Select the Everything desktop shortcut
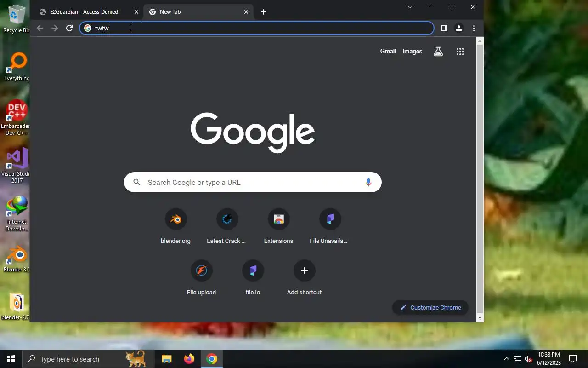The height and width of the screenshot is (368, 588). click(17, 67)
